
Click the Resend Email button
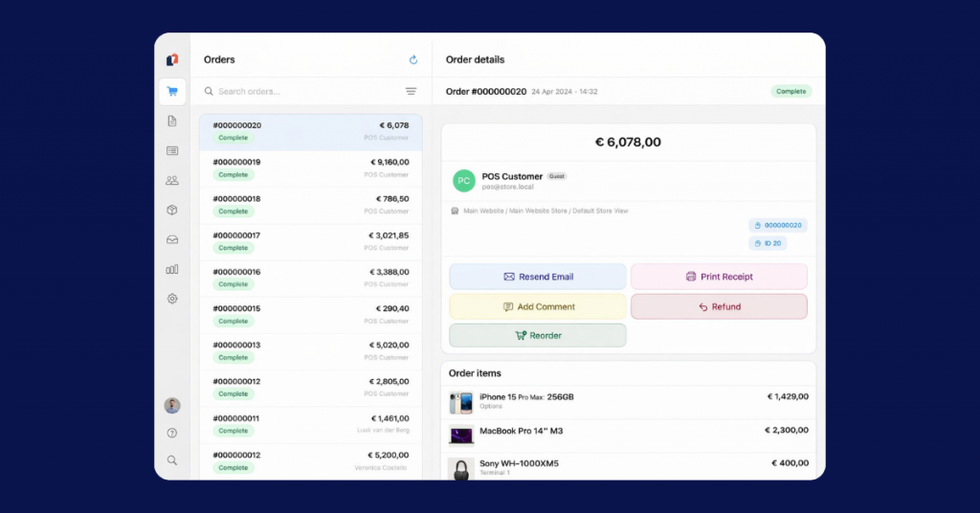point(538,277)
